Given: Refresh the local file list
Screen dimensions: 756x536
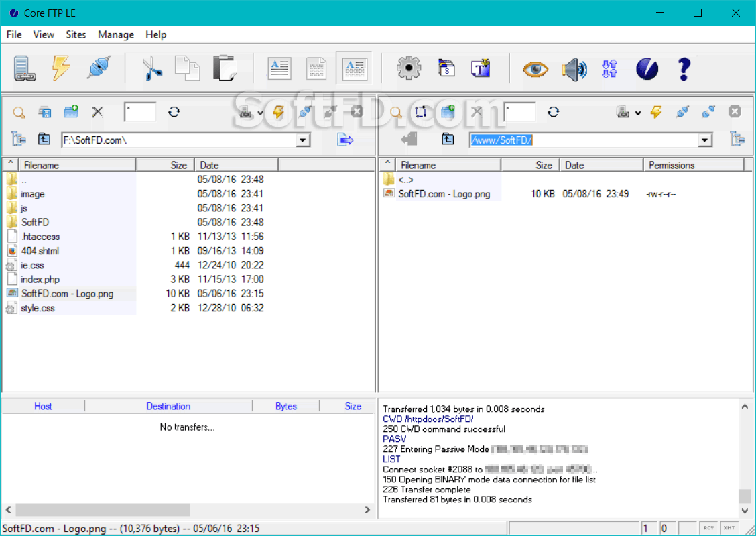Looking at the screenshot, I should point(174,112).
